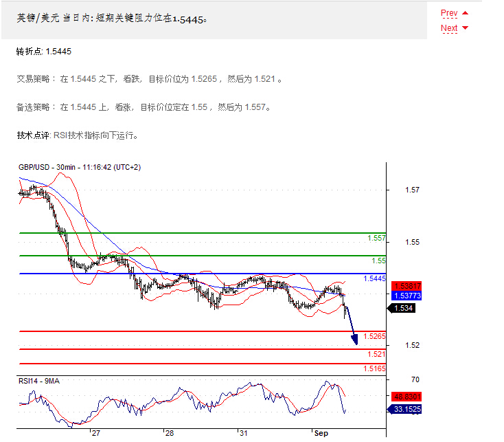Click the red 48.8301 RSI value tag

coord(406,397)
